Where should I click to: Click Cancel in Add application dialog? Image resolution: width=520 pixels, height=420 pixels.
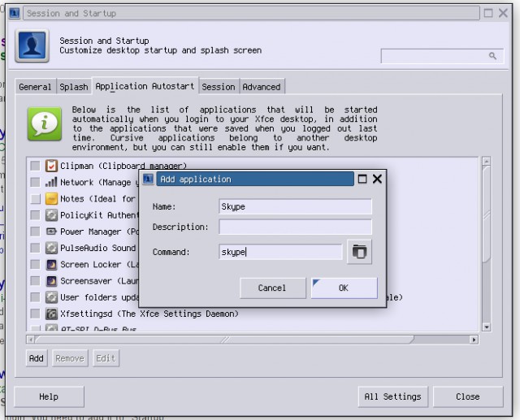(x=272, y=288)
